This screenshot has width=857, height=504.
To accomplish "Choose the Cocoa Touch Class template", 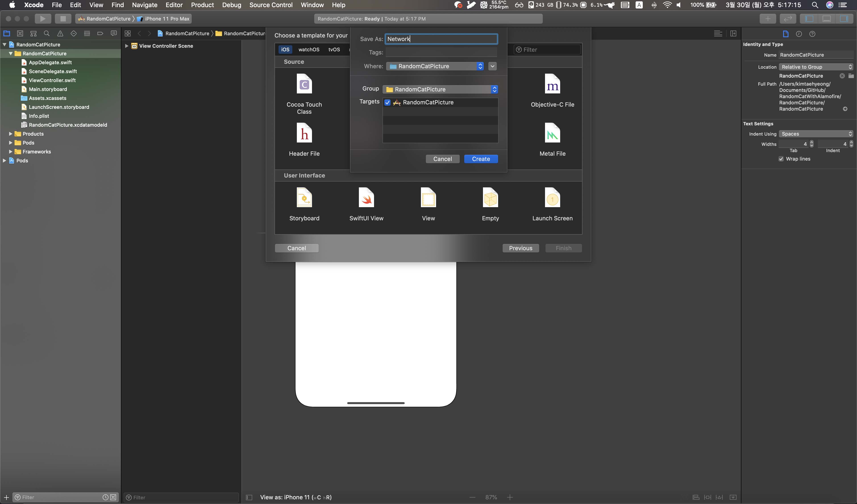I will click(x=304, y=94).
